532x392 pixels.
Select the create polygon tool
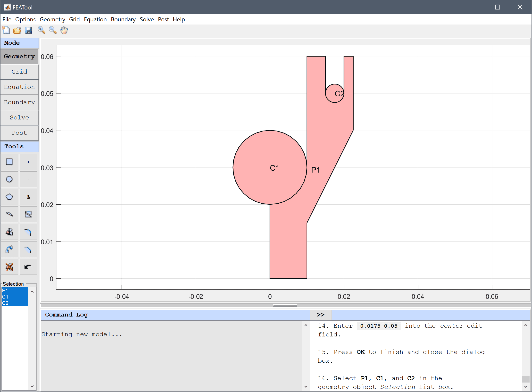9,197
